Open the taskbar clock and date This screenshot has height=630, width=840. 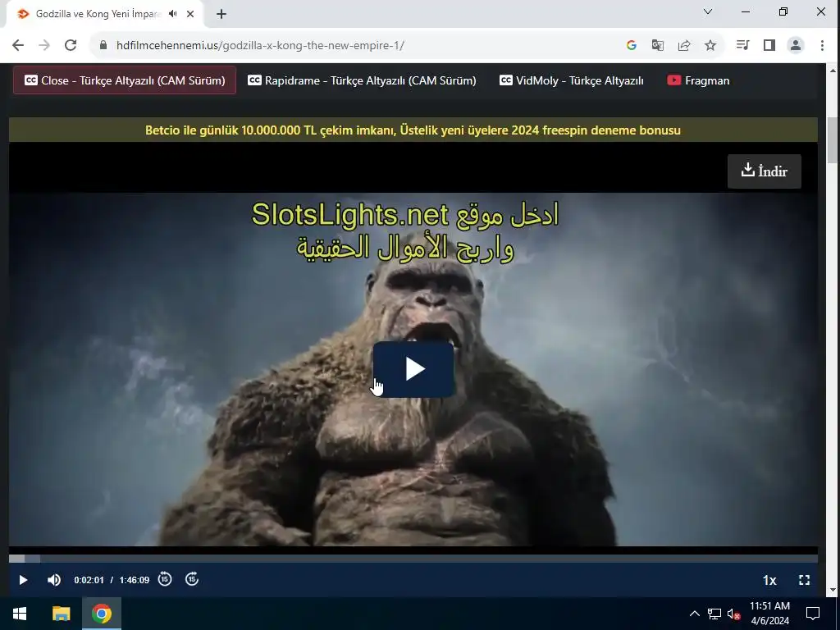(769, 614)
